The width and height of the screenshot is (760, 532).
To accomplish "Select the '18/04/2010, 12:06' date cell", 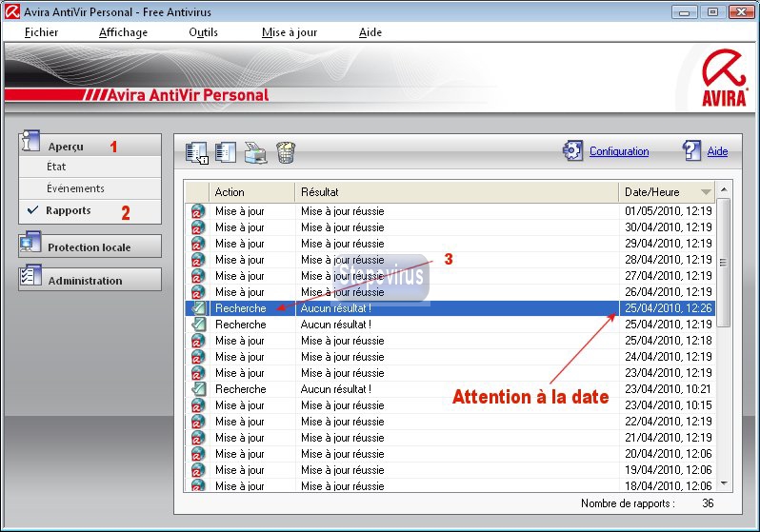I will (x=668, y=486).
